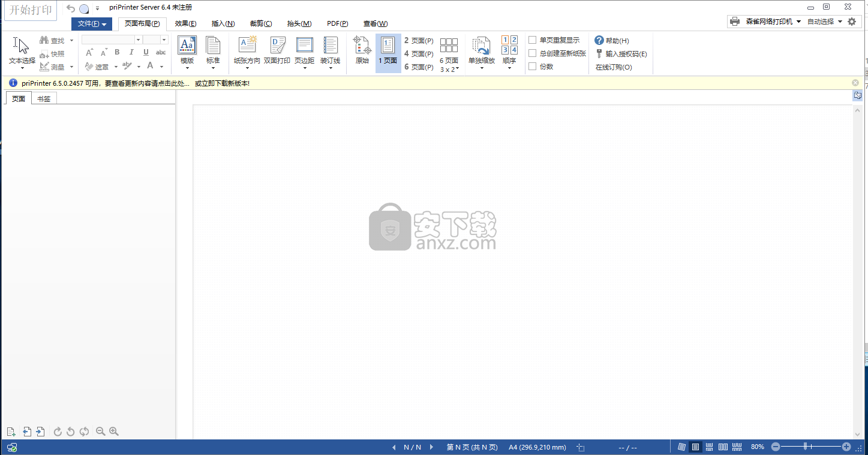The height and width of the screenshot is (455, 868).
Task: Select the 1 页面 single page layout
Action: [x=388, y=53]
